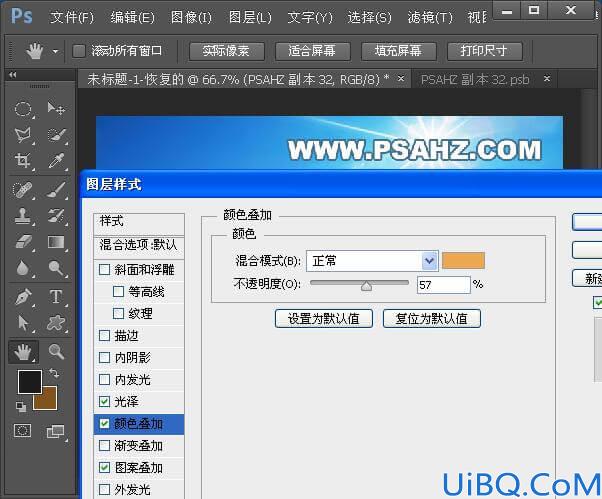The height and width of the screenshot is (499, 602).
Task: Click Set as Default (设置为默认值) button
Action: tap(324, 319)
